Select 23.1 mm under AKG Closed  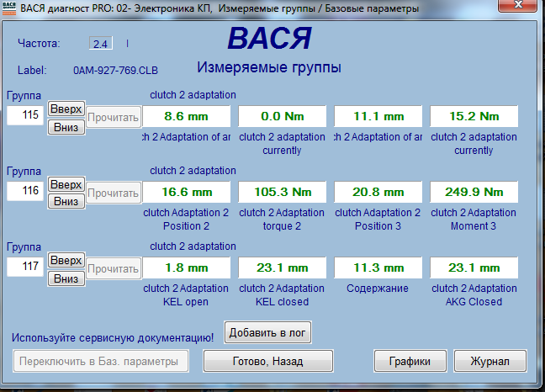coord(474,268)
